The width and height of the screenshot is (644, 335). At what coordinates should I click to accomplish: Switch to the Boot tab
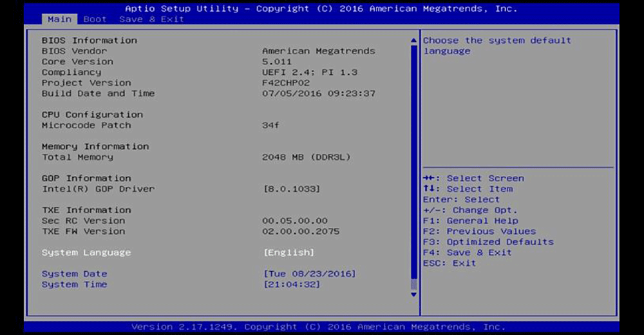coord(95,19)
